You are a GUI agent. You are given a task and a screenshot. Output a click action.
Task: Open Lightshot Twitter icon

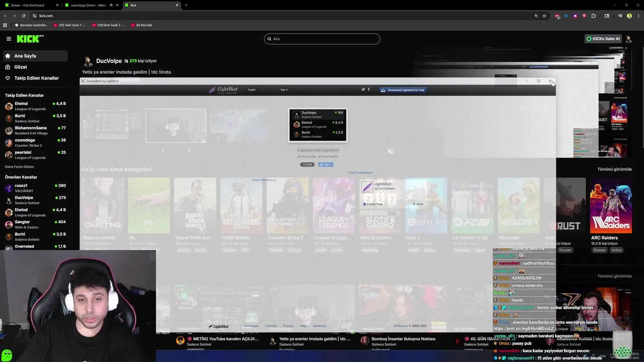click(363, 89)
